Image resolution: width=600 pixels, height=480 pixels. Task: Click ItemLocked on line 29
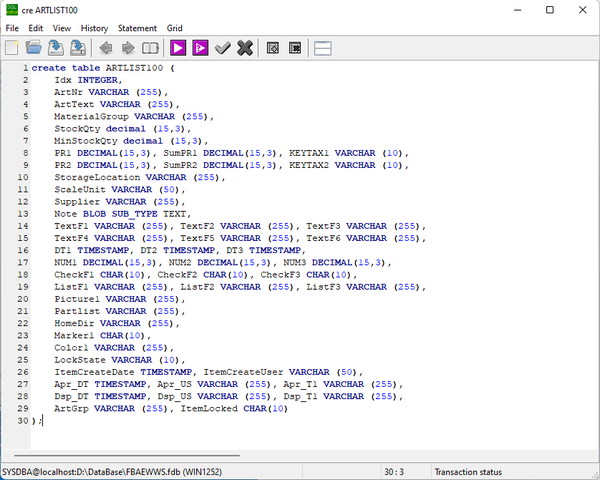209,409
